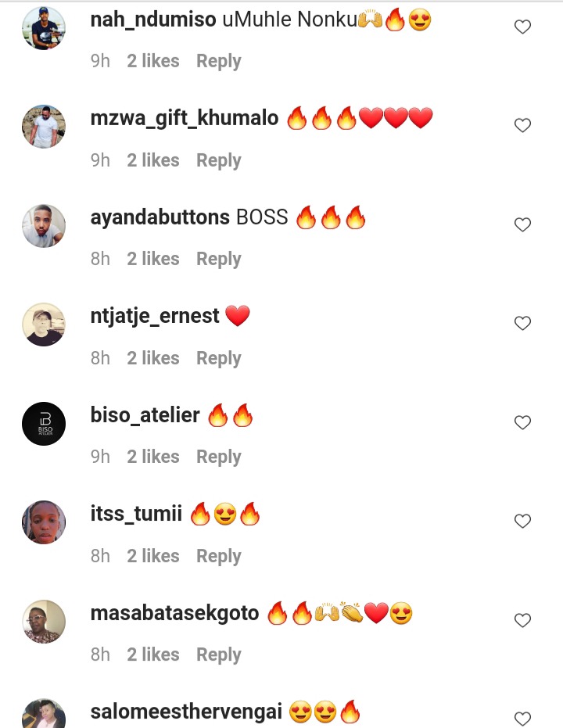Tap heart icon on mzwa_gift_khumalo's comment
The height and width of the screenshot is (728, 563).
click(522, 125)
